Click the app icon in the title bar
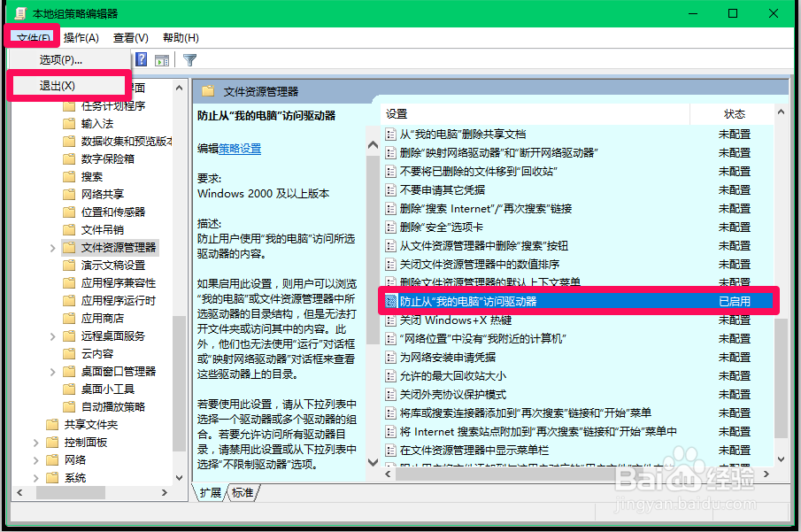Image resolution: width=801 pixels, height=532 pixels. (x=20, y=13)
